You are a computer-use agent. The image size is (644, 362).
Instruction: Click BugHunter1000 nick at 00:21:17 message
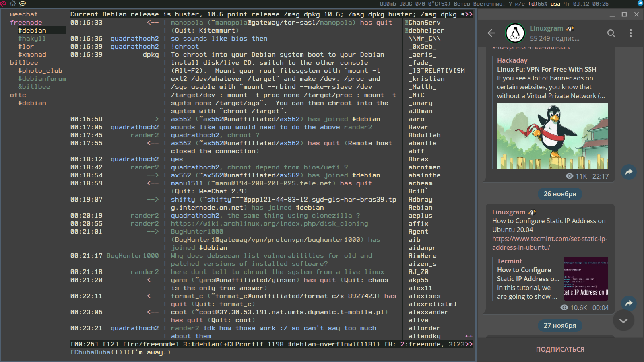tap(132, 256)
